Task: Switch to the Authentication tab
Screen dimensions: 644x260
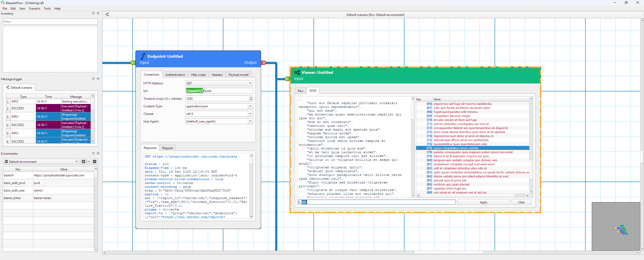Action: (175, 75)
